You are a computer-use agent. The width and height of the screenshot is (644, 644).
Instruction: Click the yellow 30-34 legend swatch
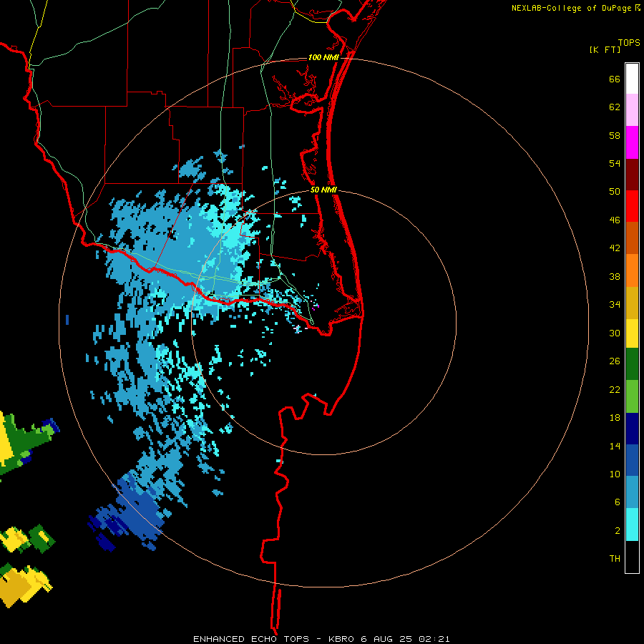coord(632,333)
